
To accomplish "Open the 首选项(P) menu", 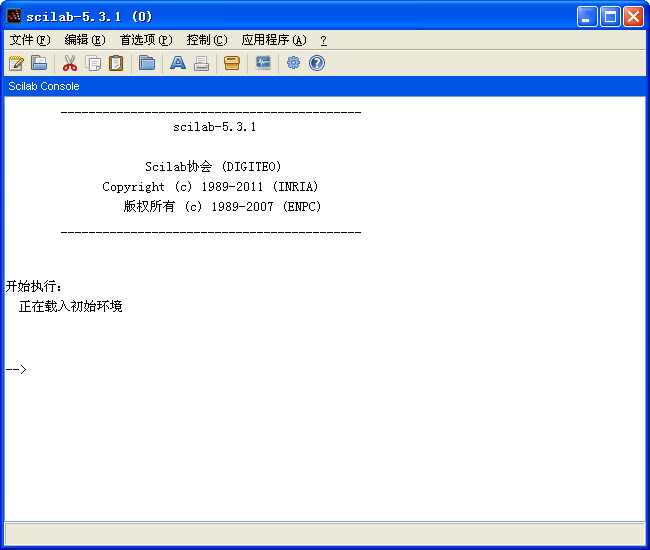I will pos(146,40).
